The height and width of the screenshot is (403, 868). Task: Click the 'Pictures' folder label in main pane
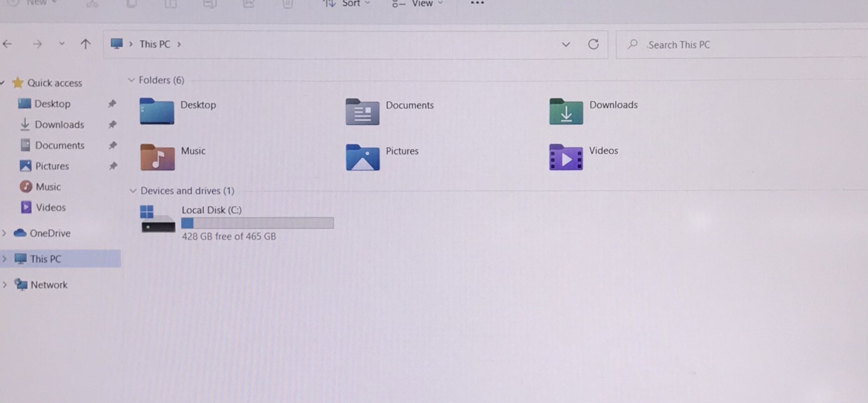click(402, 151)
